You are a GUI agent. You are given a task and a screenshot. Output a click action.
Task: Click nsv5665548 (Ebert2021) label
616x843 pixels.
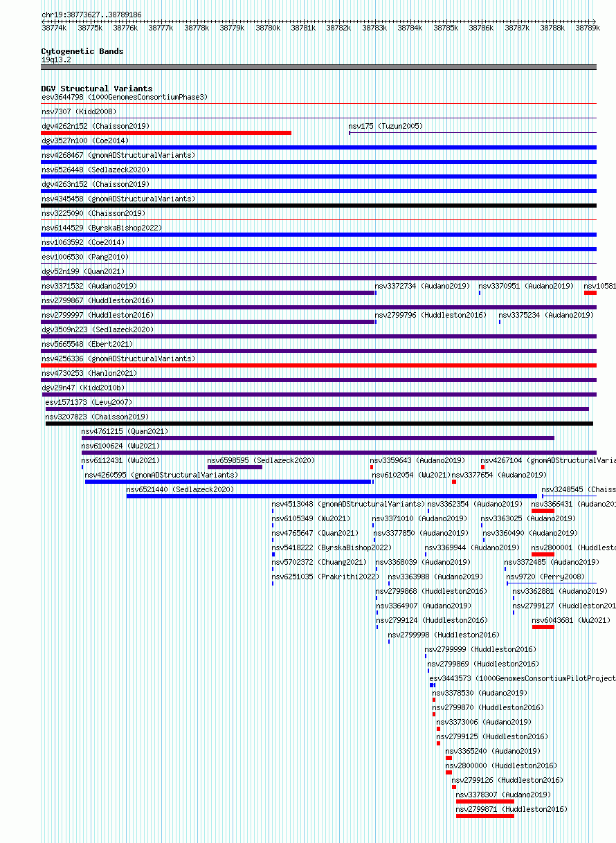(x=87, y=344)
